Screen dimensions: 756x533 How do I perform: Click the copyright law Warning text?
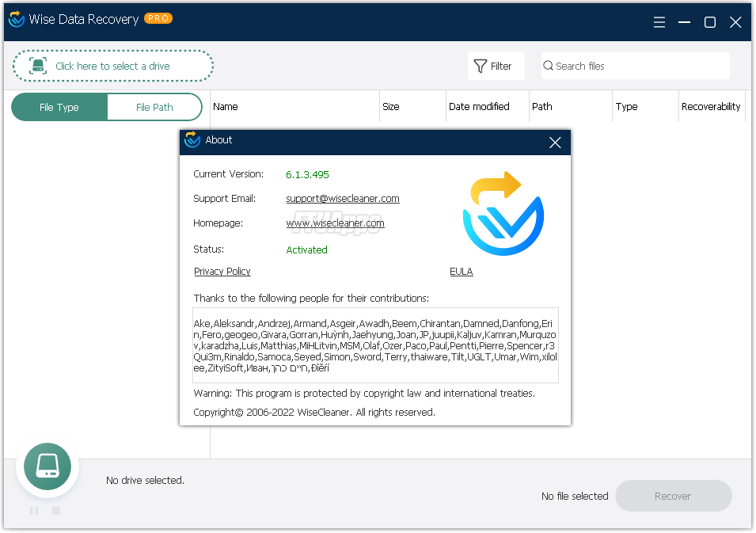pos(364,394)
